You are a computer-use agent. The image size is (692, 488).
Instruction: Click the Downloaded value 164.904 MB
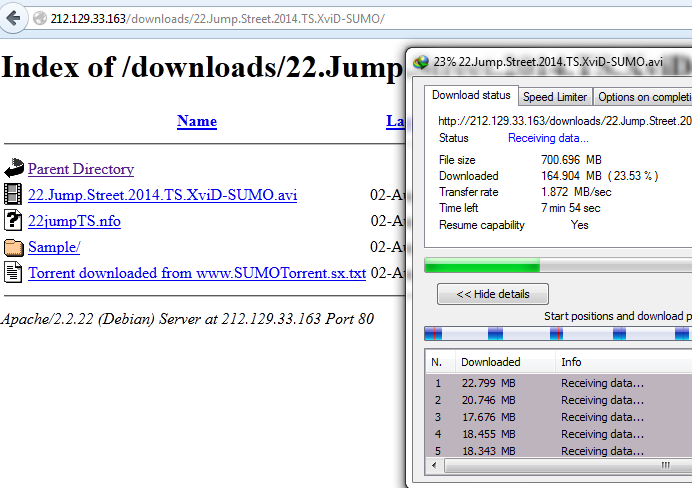click(599, 176)
